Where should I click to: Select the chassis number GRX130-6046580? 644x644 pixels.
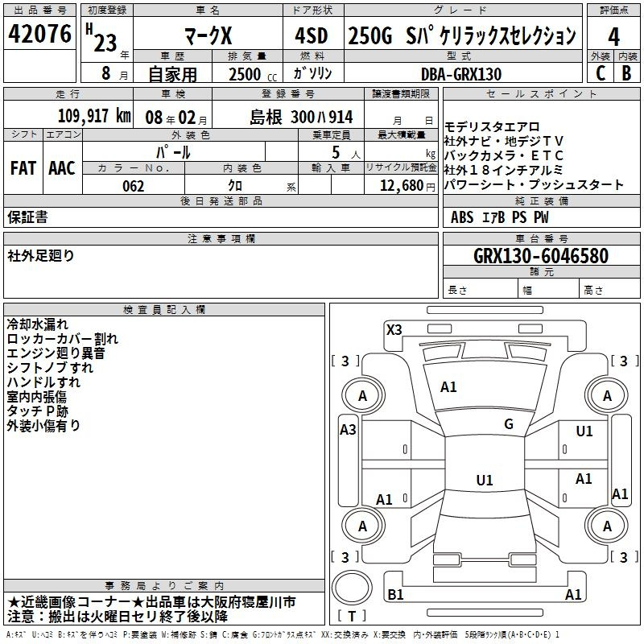[540, 256]
